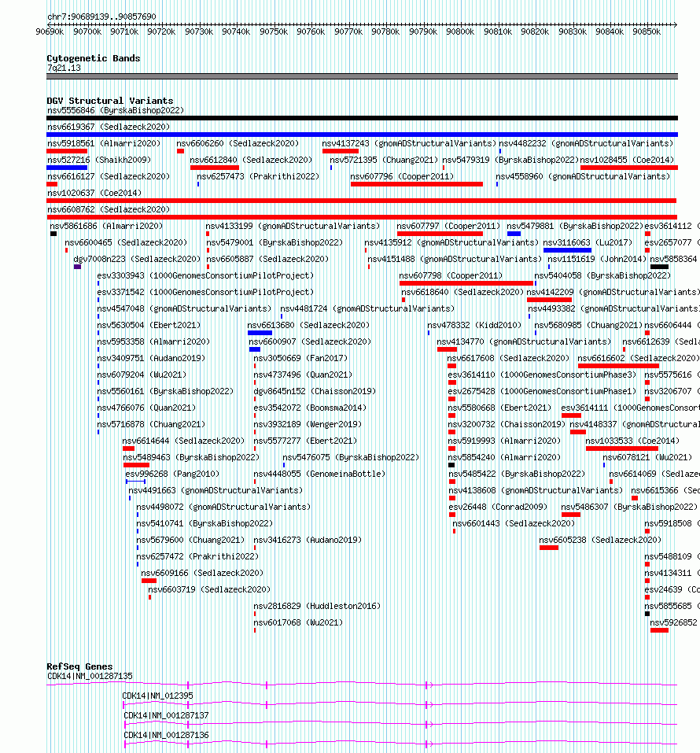Click the blue bar under nsv6613680
700x753 pixels.
[260, 333]
